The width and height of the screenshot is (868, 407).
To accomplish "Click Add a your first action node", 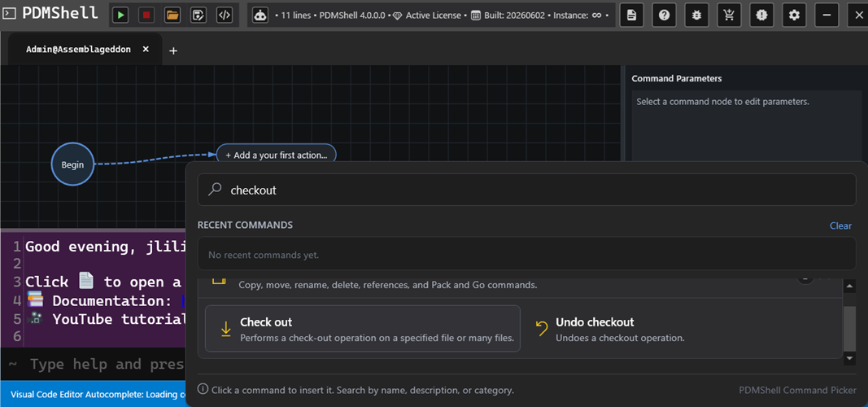I will point(277,155).
